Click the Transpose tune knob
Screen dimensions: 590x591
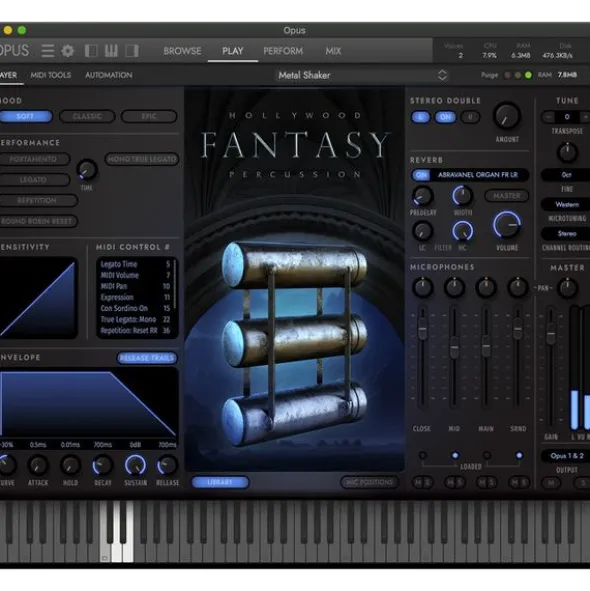pyautogui.click(x=567, y=152)
